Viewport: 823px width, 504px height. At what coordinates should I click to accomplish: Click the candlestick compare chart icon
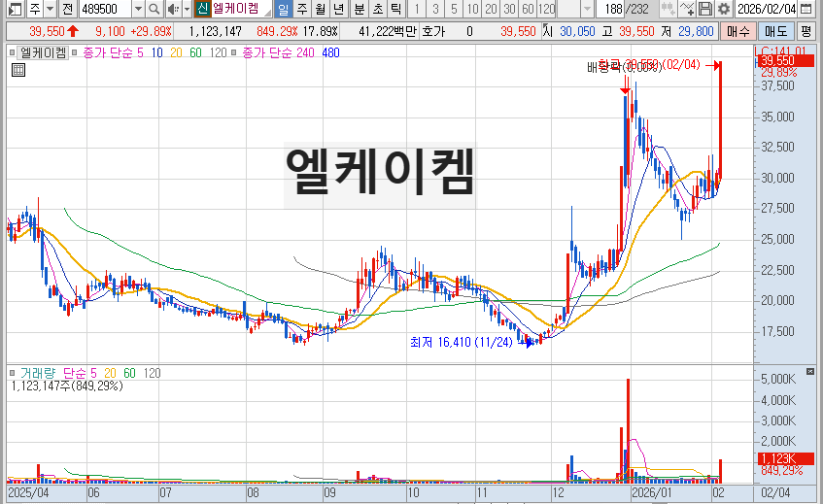668,9
